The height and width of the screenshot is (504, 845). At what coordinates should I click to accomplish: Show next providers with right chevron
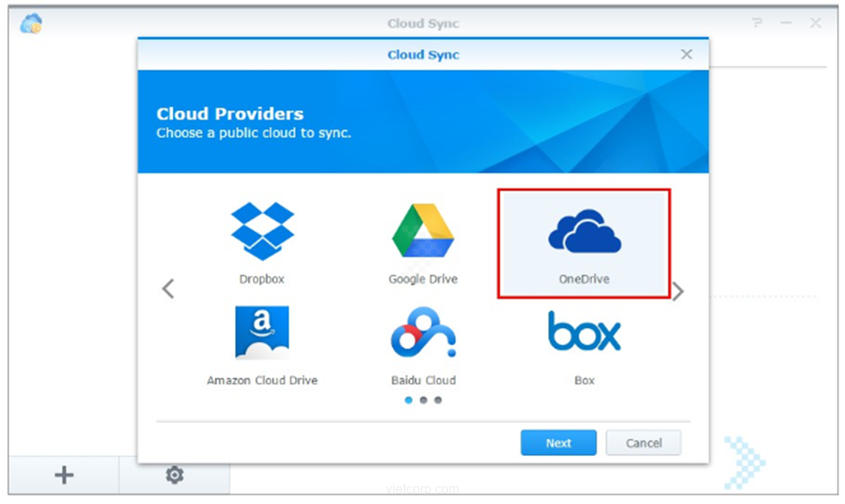pyautogui.click(x=677, y=291)
